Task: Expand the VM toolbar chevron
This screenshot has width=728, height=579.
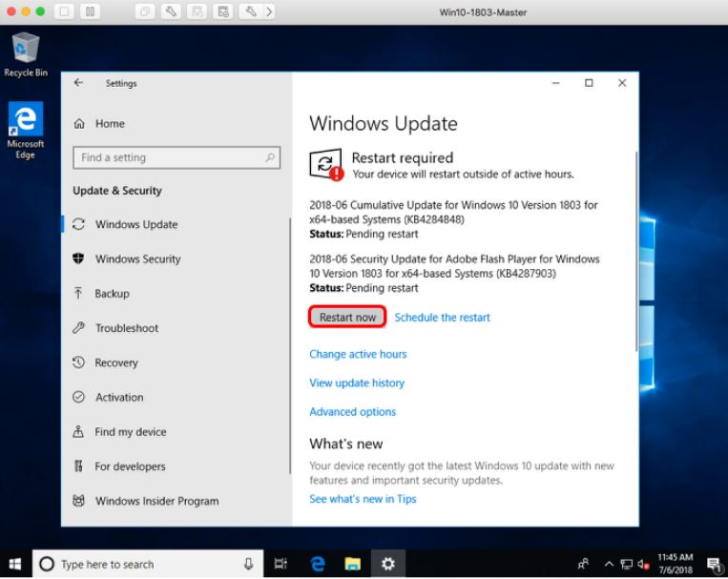Action: click(269, 11)
